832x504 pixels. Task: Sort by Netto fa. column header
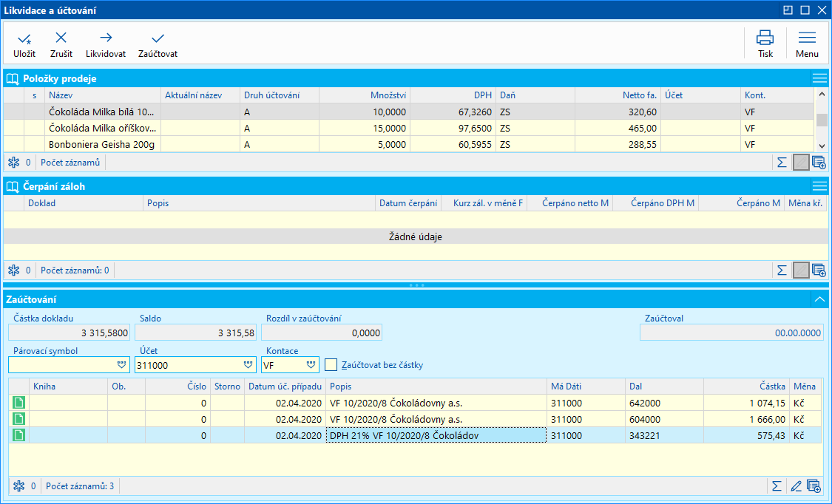(x=618, y=95)
